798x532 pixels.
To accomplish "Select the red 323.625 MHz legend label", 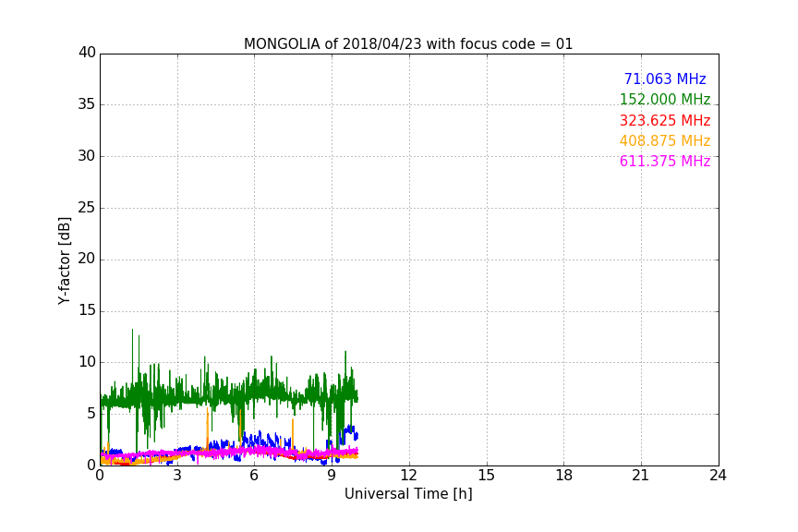I will tap(665, 120).
